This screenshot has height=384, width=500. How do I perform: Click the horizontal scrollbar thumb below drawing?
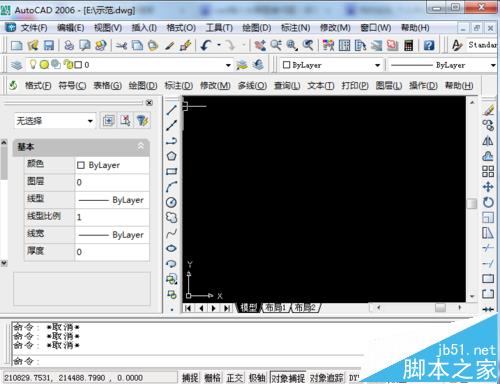[440, 308]
